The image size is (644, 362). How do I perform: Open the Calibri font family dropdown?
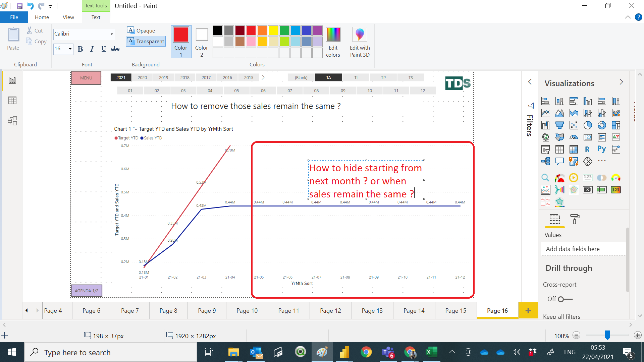pyautogui.click(x=112, y=34)
